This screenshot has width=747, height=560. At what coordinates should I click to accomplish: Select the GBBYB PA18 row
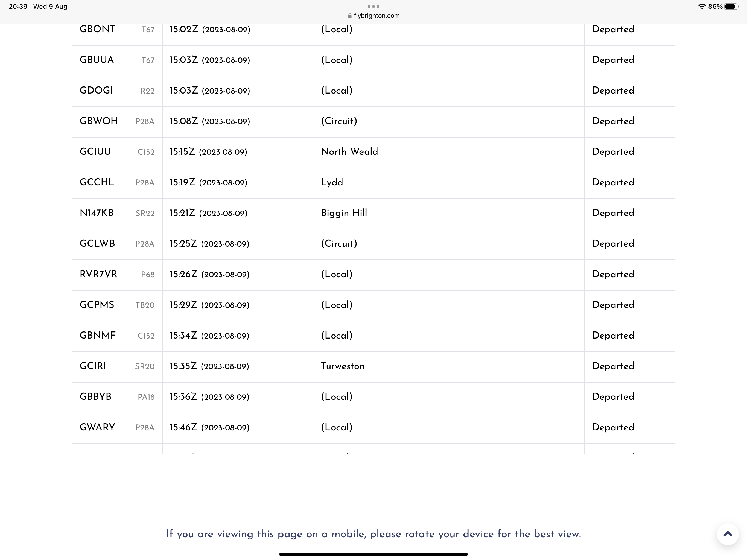tap(373, 397)
